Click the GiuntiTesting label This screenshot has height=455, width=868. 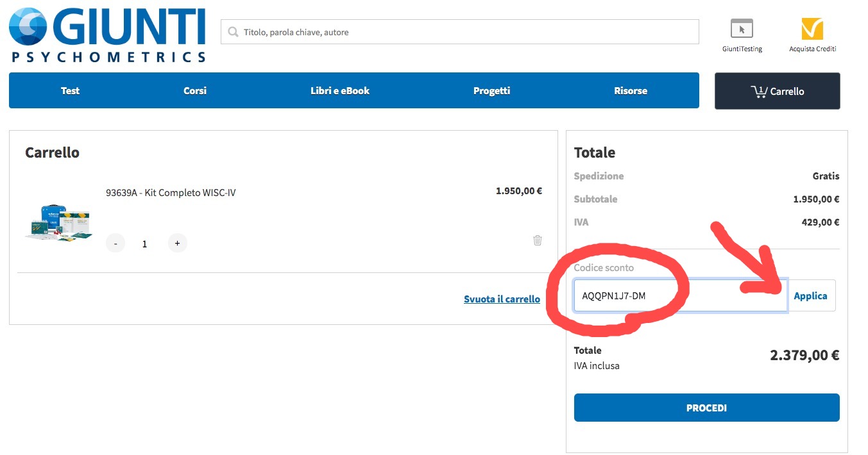(742, 49)
